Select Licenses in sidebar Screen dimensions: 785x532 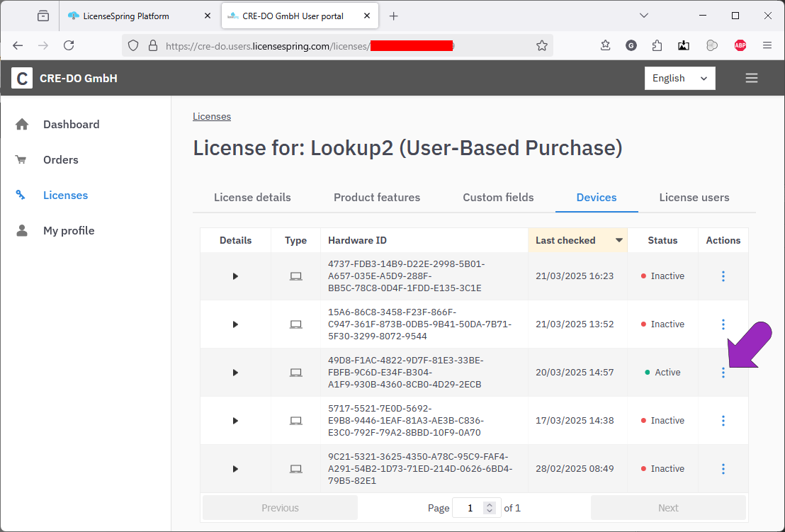pyautogui.click(x=65, y=196)
